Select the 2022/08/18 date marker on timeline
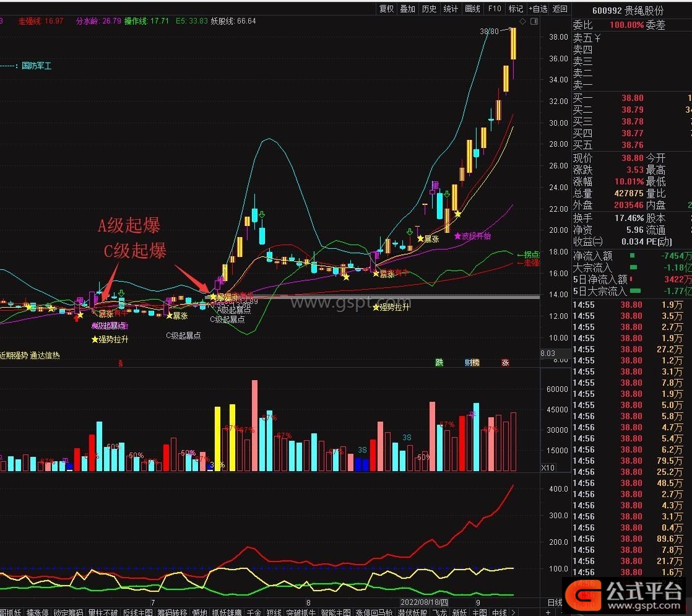This screenshot has width=692, height=616. tap(424, 602)
